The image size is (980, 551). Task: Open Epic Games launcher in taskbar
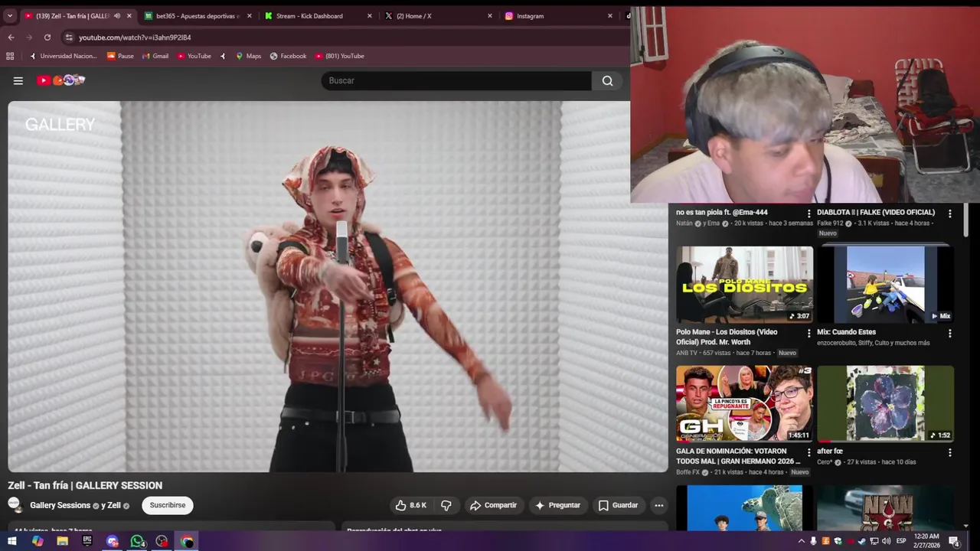coord(87,541)
